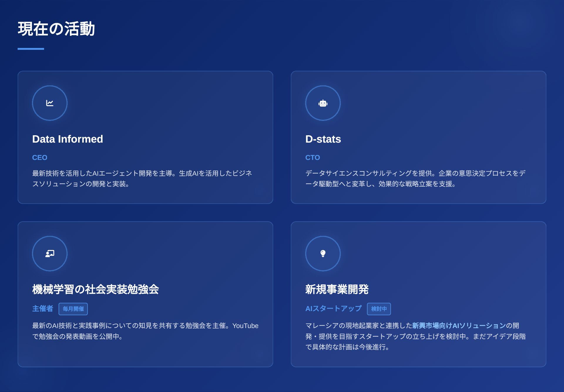Viewport: 564px width, 392px height.
Task: Click the CTO role label
Action: click(x=313, y=158)
